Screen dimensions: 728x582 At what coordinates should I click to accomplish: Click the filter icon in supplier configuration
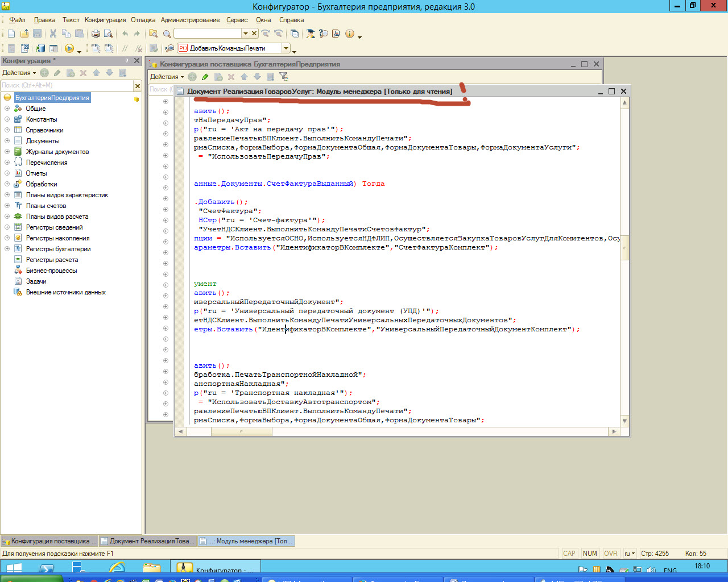[x=283, y=77]
